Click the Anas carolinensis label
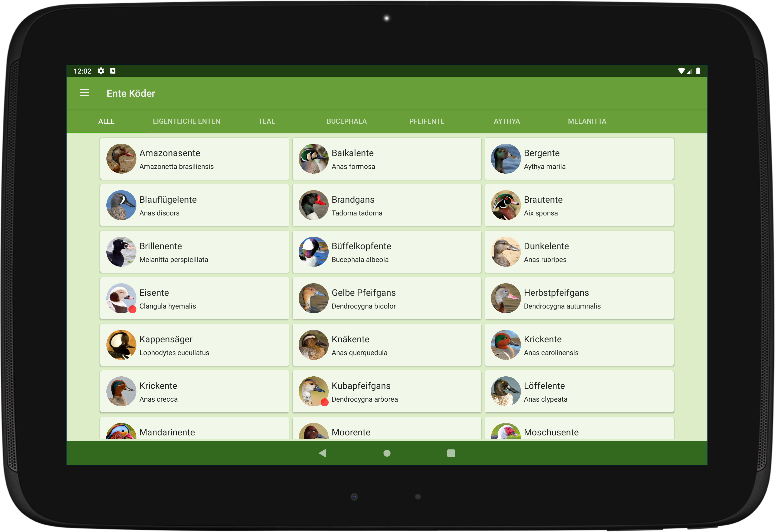 click(x=551, y=353)
